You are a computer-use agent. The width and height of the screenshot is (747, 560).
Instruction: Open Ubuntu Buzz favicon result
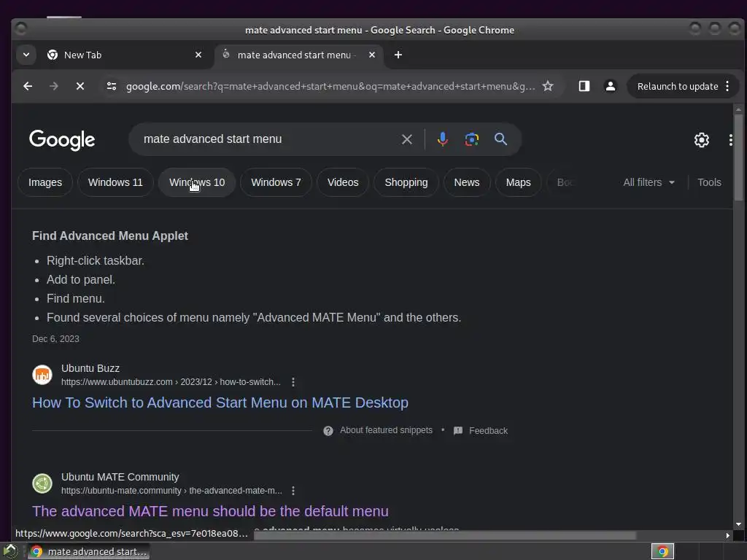pyautogui.click(x=42, y=375)
